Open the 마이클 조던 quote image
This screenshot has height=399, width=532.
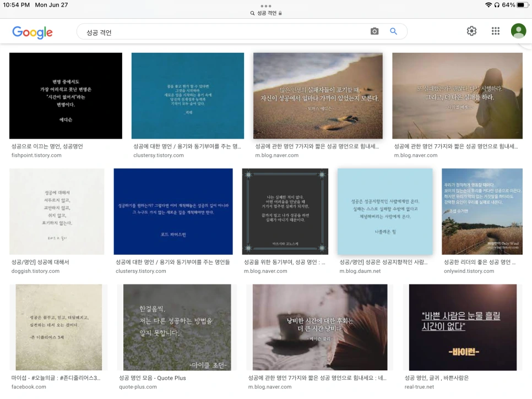[x=177, y=327]
